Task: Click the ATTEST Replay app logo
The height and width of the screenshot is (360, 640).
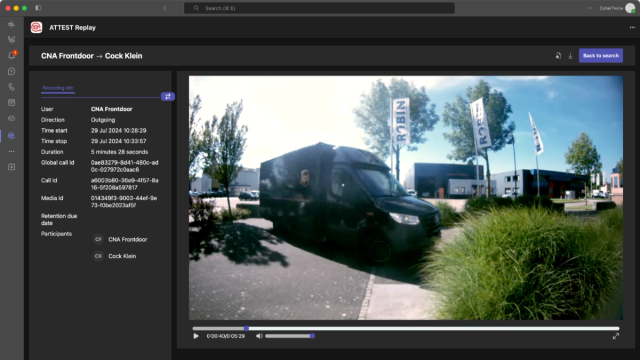Action: point(36,27)
